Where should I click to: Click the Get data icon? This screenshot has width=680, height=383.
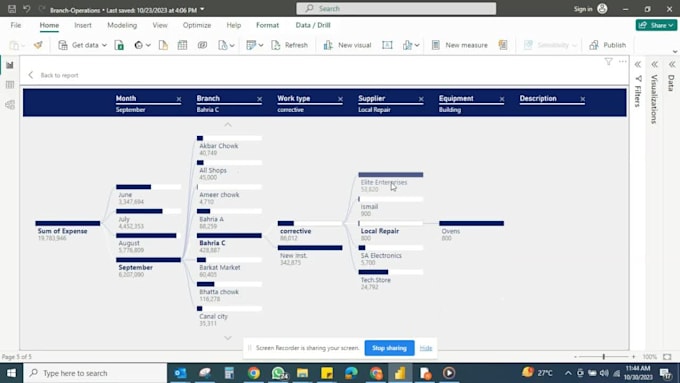63,45
